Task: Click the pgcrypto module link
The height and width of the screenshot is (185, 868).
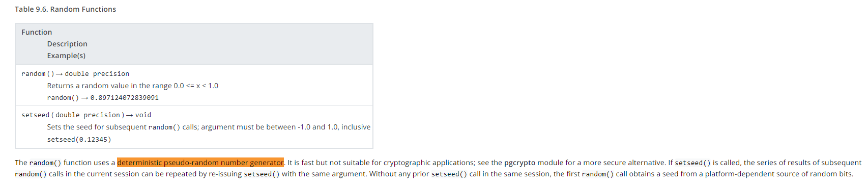Action: point(519,163)
